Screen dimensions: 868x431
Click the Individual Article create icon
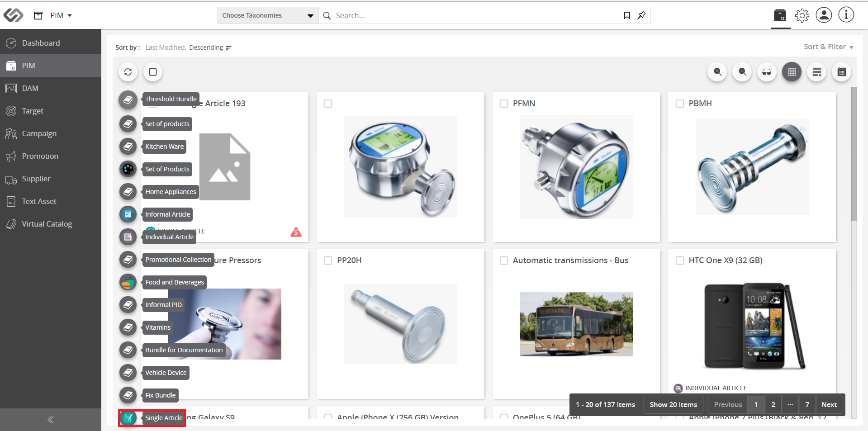(x=128, y=237)
